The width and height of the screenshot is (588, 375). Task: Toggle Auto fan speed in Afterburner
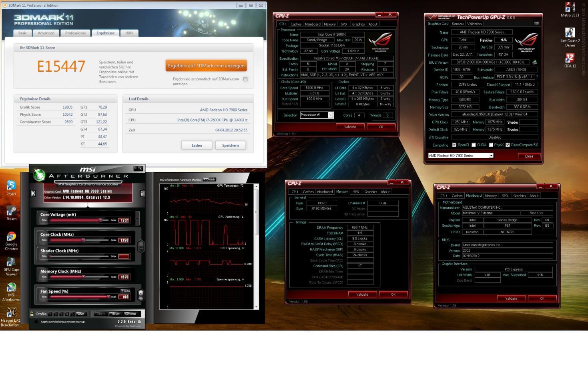(125, 291)
